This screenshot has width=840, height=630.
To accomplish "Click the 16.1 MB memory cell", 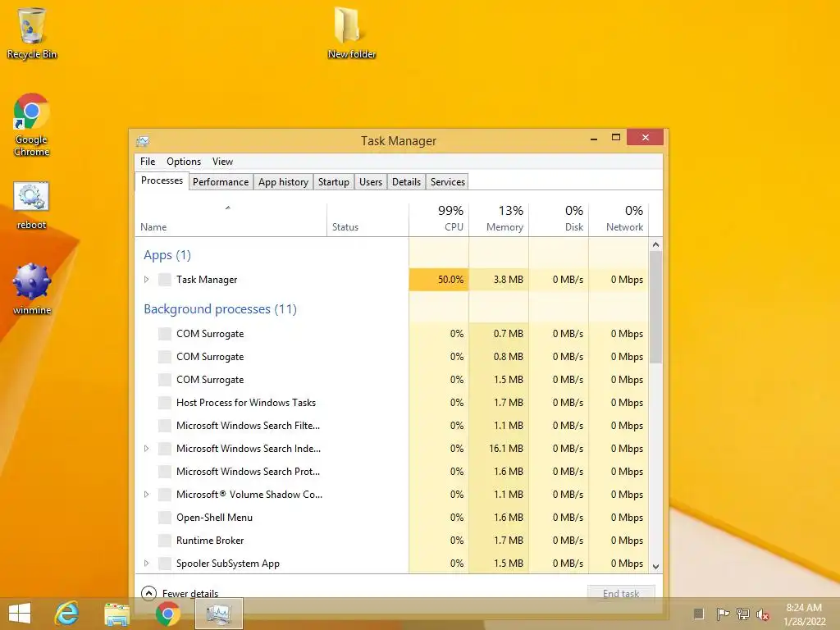I will (x=499, y=449).
